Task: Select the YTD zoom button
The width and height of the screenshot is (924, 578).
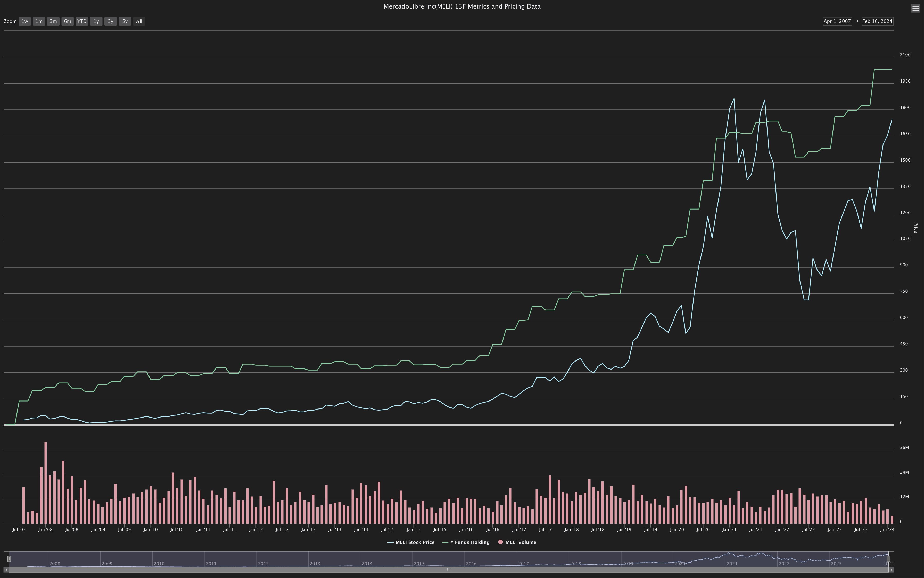Action: point(82,21)
